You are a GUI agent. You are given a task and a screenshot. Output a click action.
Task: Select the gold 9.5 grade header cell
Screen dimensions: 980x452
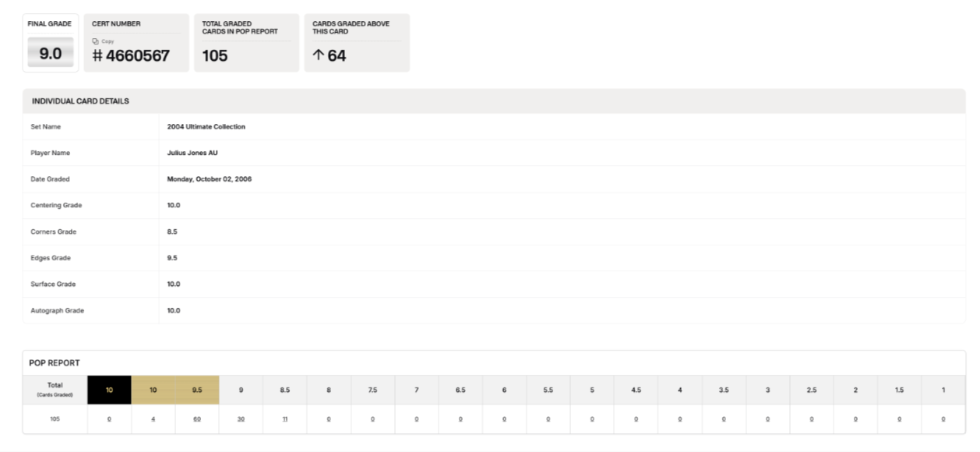click(x=197, y=390)
